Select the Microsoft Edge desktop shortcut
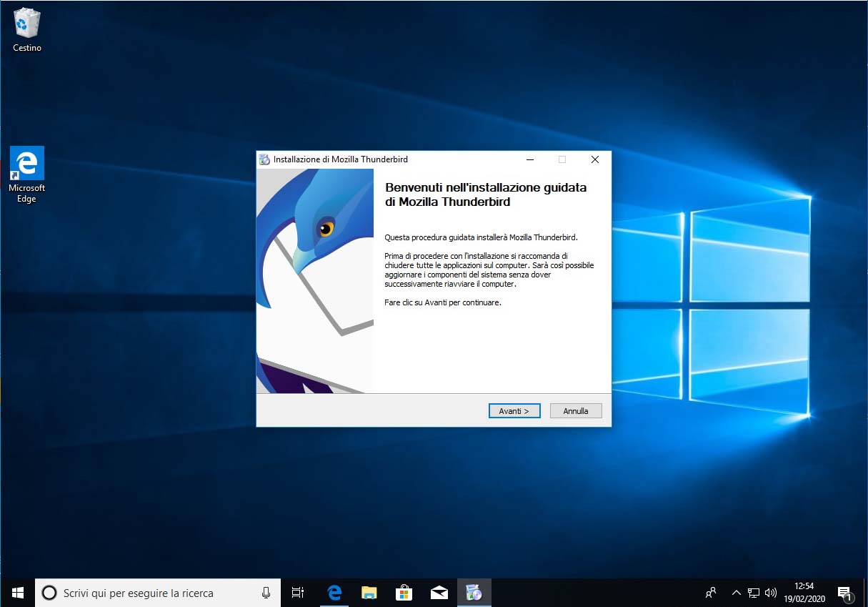This screenshot has height=607, width=868. pos(26,175)
